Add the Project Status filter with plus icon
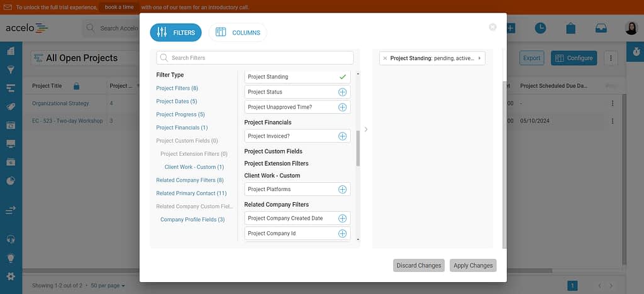644x294 pixels. pos(342,92)
